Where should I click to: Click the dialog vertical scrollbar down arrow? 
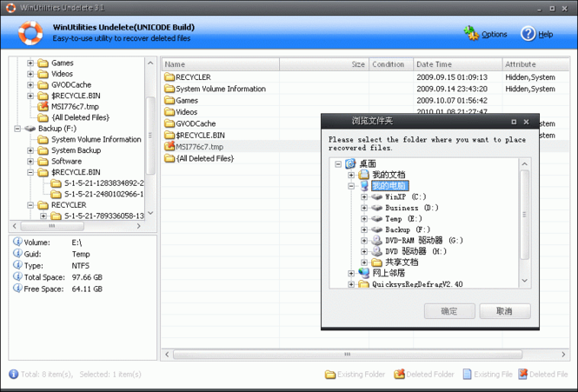525,281
